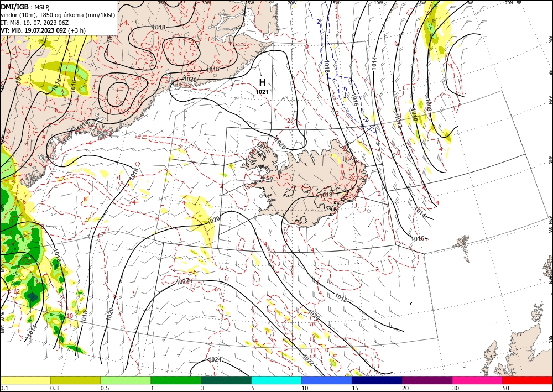Click the '1024' isobar label
553x392 pixels.
[215, 359]
